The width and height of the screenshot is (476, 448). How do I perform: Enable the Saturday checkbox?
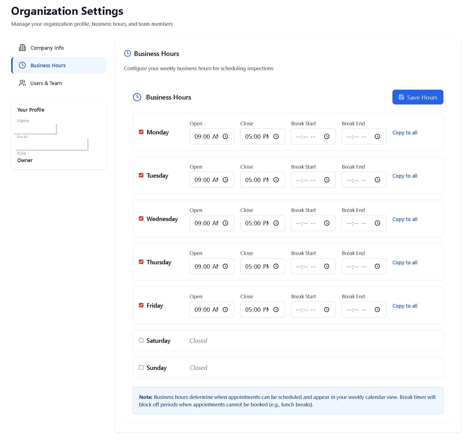point(141,340)
